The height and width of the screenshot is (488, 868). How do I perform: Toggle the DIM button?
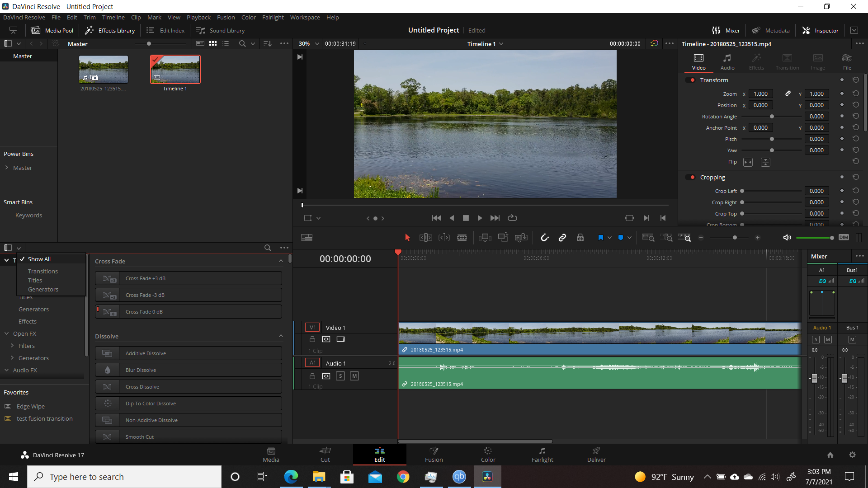click(844, 238)
